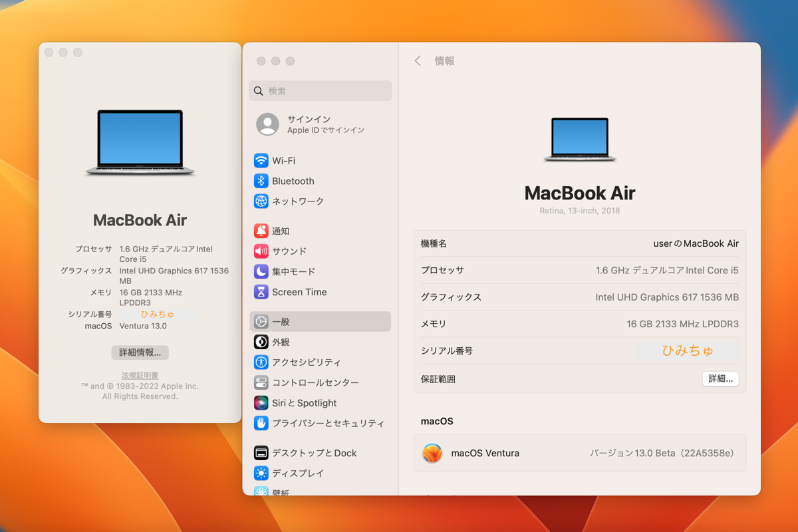
Task: Open ネットワーク globe icon
Action: 261,201
